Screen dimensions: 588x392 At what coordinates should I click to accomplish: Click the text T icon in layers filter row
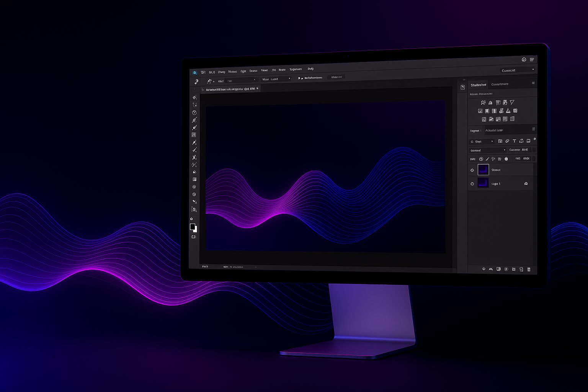pyautogui.click(x=514, y=141)
